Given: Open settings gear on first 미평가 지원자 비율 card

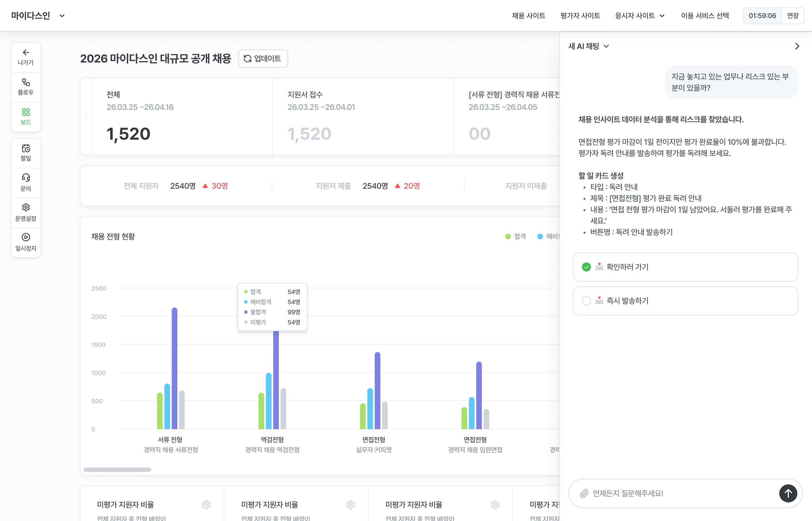Looking at the screenshot, I should [x=206, y=505].
